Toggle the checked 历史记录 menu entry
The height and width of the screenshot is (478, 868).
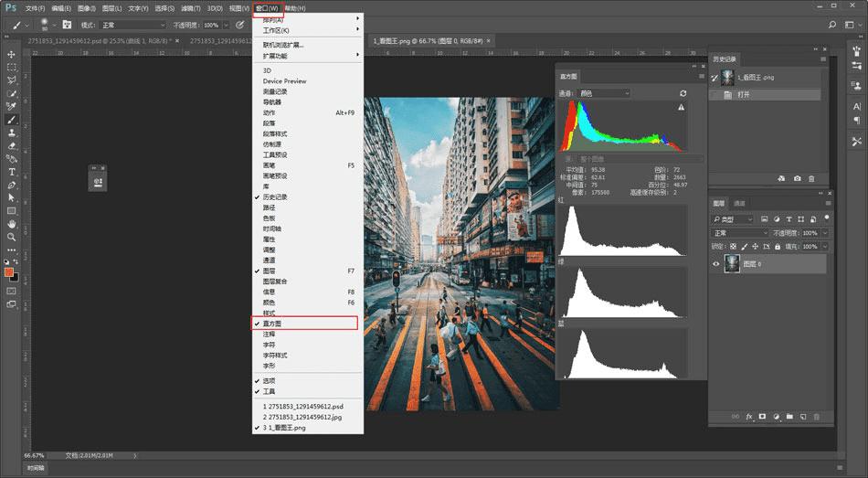click(275, 197)
